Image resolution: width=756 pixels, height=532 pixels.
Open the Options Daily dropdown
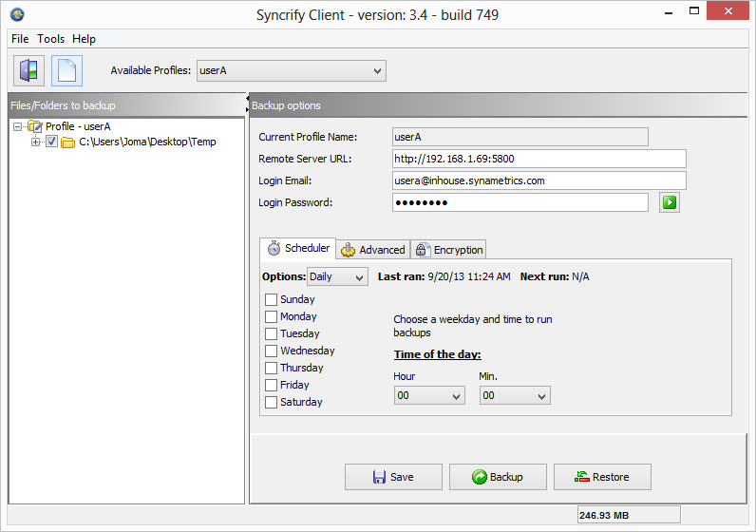(337, 276)
